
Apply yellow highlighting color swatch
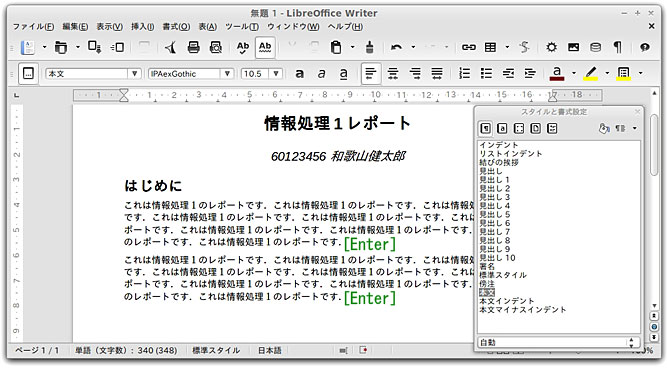[590, 74]
